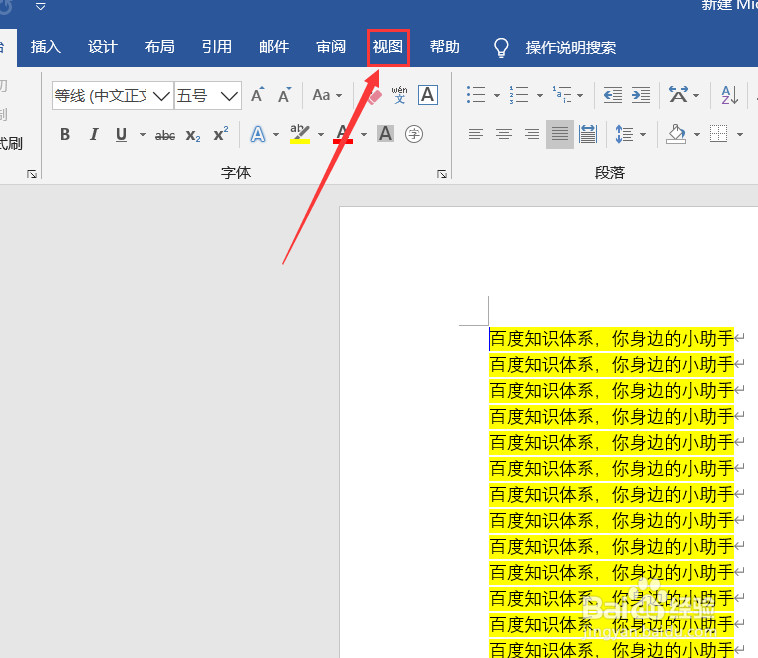Click the line spacing icon
The width and height of the screenshot is (758, 658).
pos(624,134)
